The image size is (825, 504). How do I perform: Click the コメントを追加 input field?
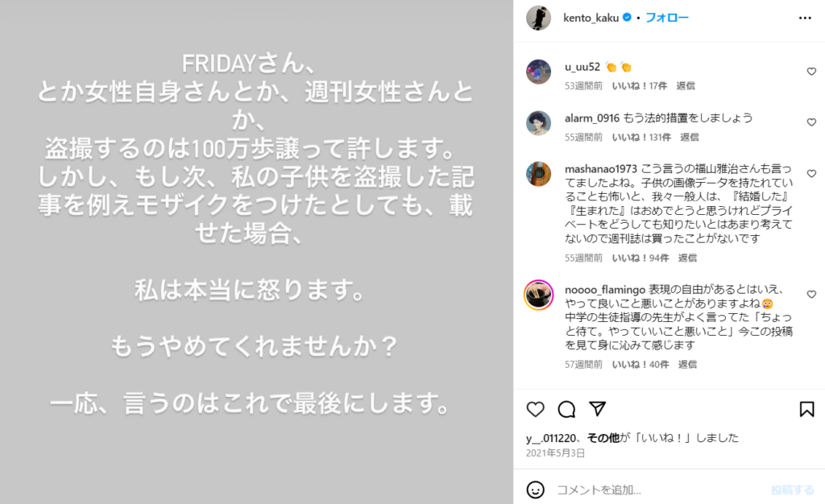click(657, 490)
